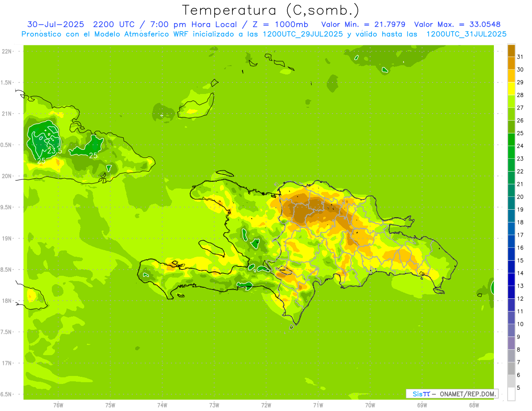The image size is (532, 411).
Task: Select the 'Valor Min. = 21.7979' readout
Action: tap(363, 24)
